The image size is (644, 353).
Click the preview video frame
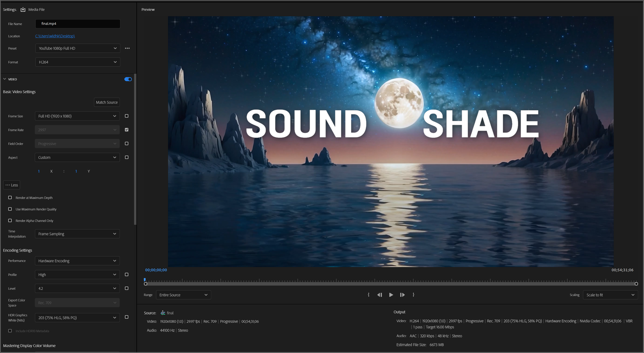pos(391,141)
